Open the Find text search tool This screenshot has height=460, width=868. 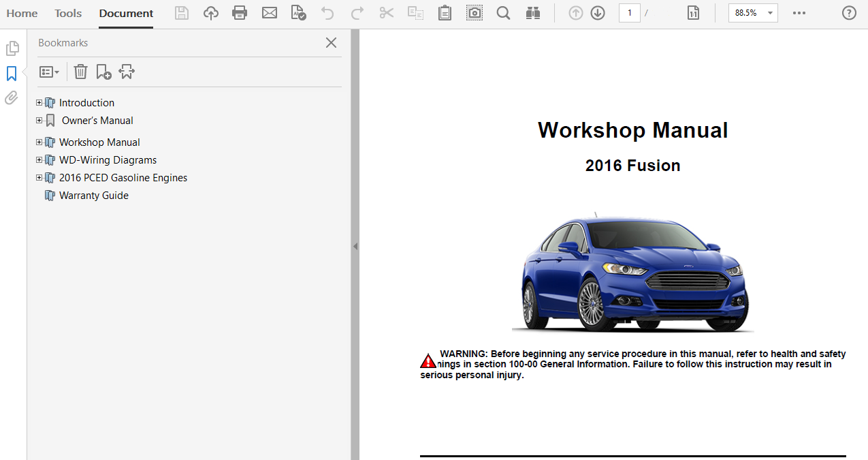pyautogui.click(x=503, y=13)
